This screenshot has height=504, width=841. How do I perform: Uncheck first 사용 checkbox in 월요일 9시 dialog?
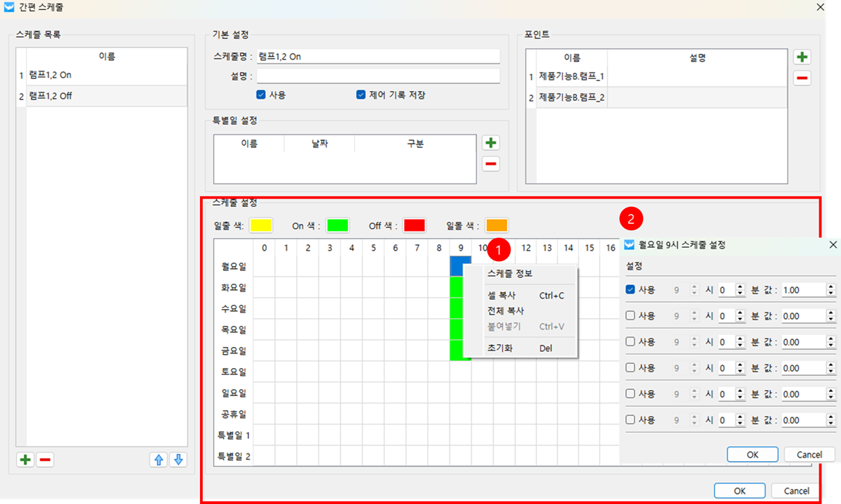pyautogui.click(x=630, y=289)
